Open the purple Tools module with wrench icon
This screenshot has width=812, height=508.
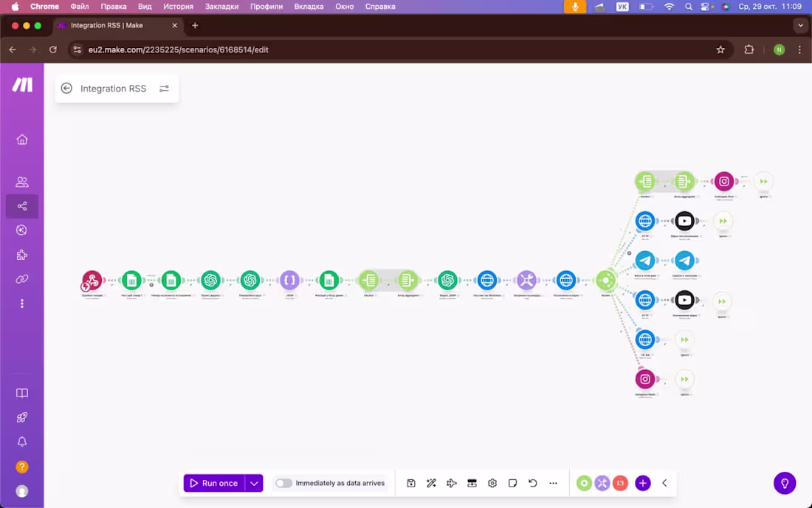pos(526,280)
